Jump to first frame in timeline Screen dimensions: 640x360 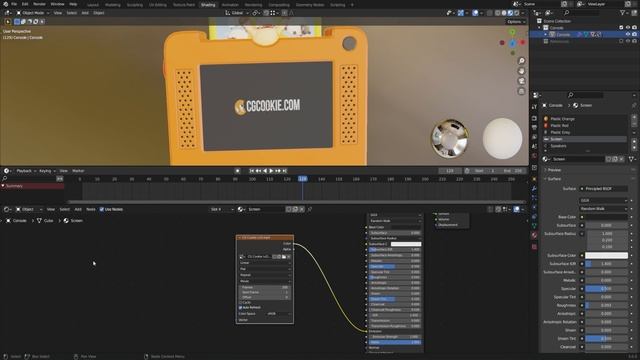coord(252,171)
